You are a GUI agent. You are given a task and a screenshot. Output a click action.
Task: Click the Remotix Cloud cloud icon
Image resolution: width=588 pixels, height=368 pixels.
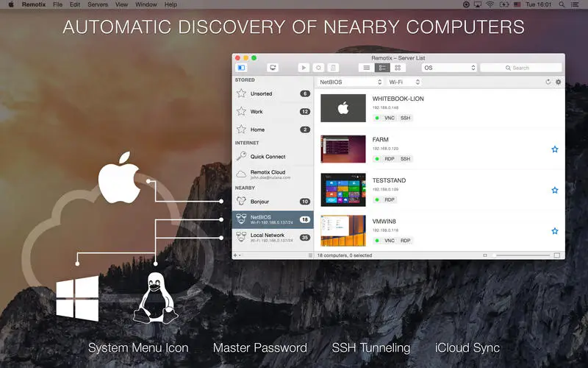click(x=241, y=174)
